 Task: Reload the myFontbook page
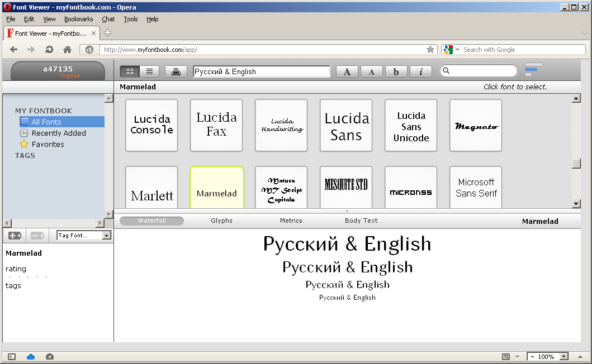(x=49, y=50)
